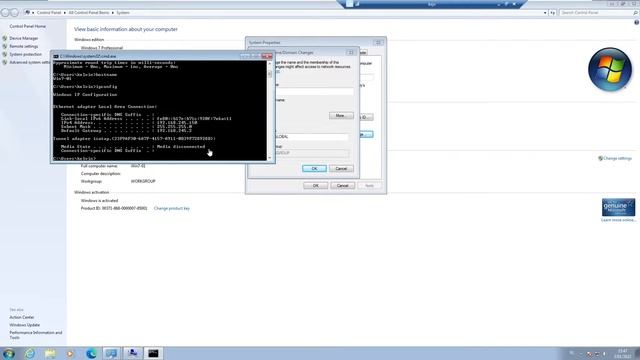Open Action Center link

point(22,317)
